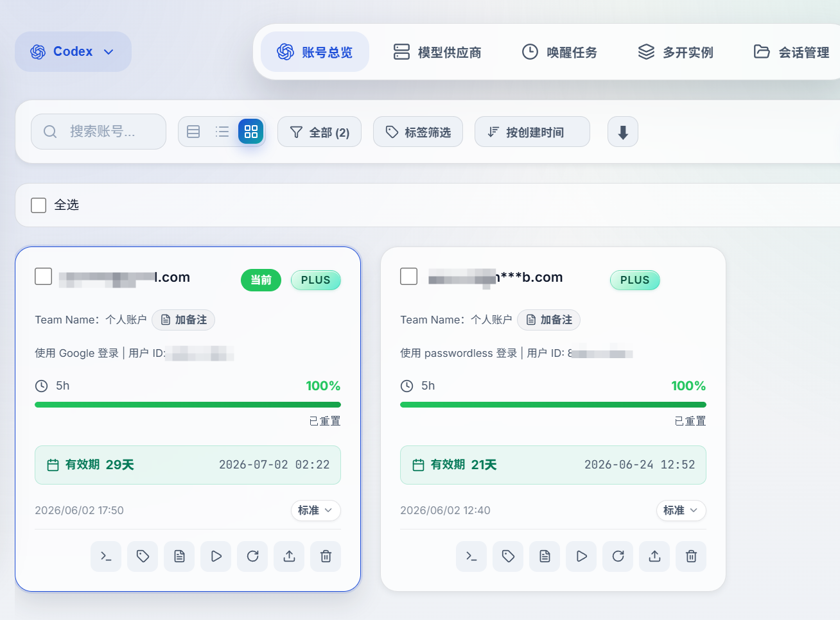Check the first account card checkbox
Screen dimensions: 840x620
(43, 276)
